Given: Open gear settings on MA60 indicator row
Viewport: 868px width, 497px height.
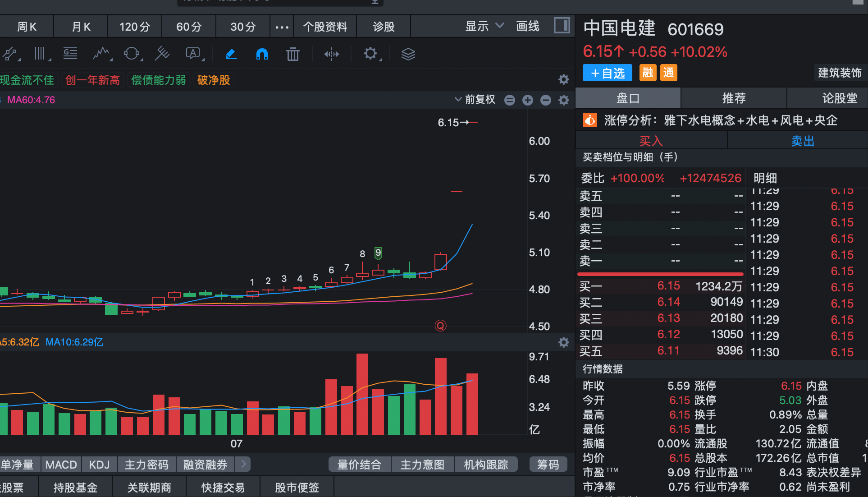Looking at the screenshot, I should [564, 100].
